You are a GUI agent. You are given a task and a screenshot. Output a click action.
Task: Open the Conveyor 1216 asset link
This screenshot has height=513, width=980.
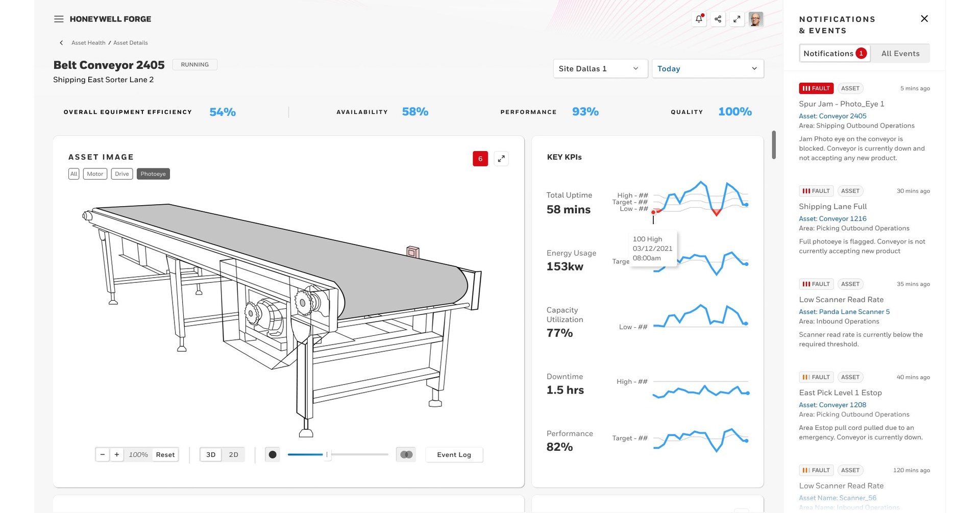(x=832, y=218)
